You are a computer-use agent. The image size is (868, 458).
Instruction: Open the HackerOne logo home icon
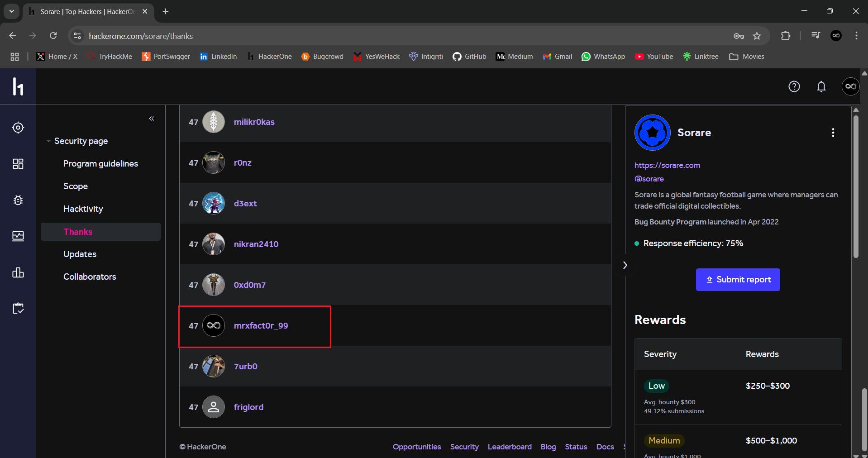(x=18, y=86)
